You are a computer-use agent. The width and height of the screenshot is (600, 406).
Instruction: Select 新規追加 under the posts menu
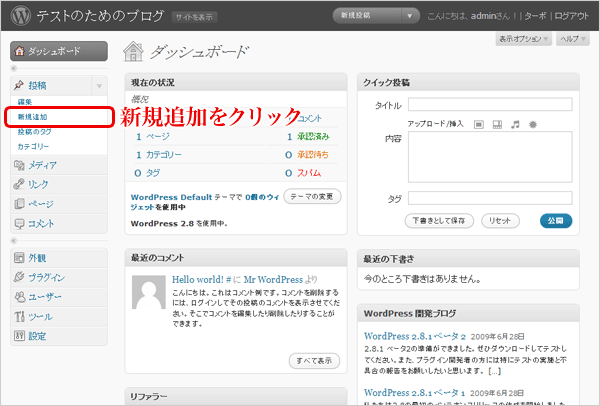(x=33, y=117)
